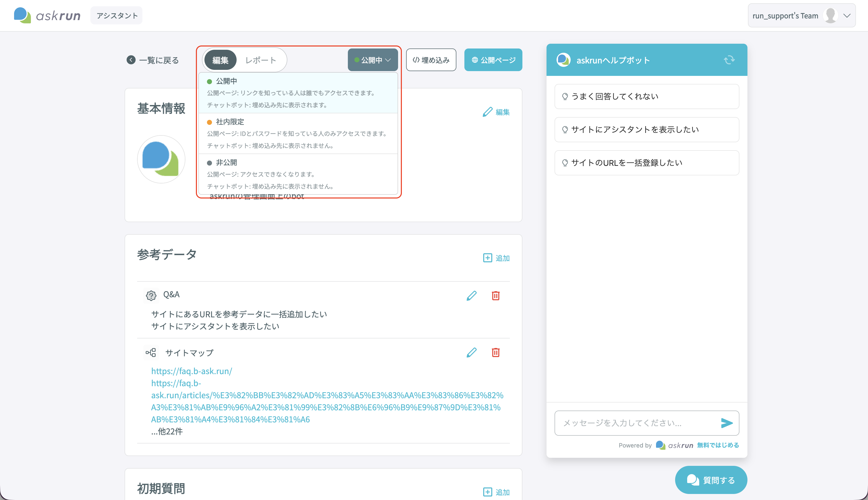
Task: Click the askrun logo in the top left
Action: 47,16
